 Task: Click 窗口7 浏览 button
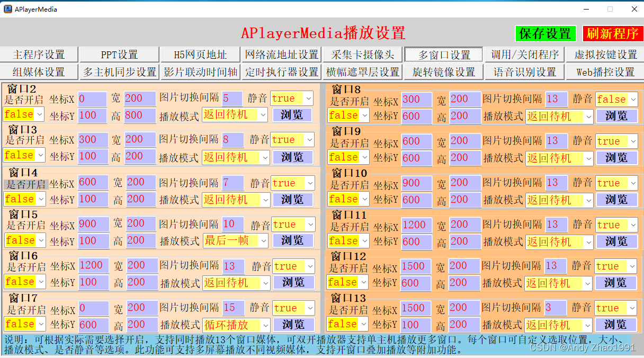(294, 324)
